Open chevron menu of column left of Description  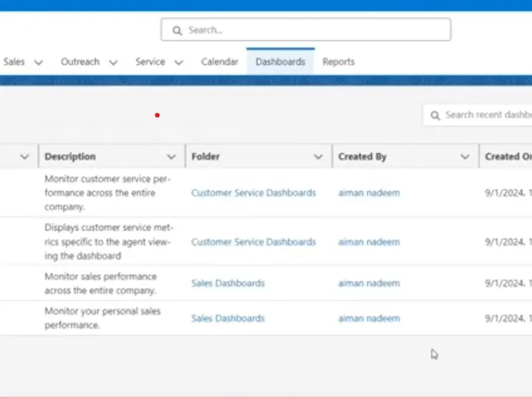pos(25,157)
